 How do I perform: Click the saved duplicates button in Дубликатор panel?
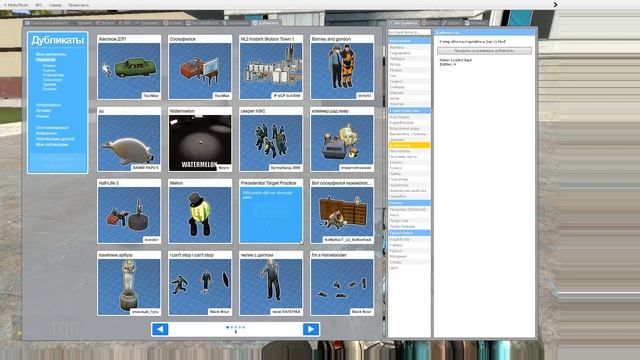(x=484, y=51)
